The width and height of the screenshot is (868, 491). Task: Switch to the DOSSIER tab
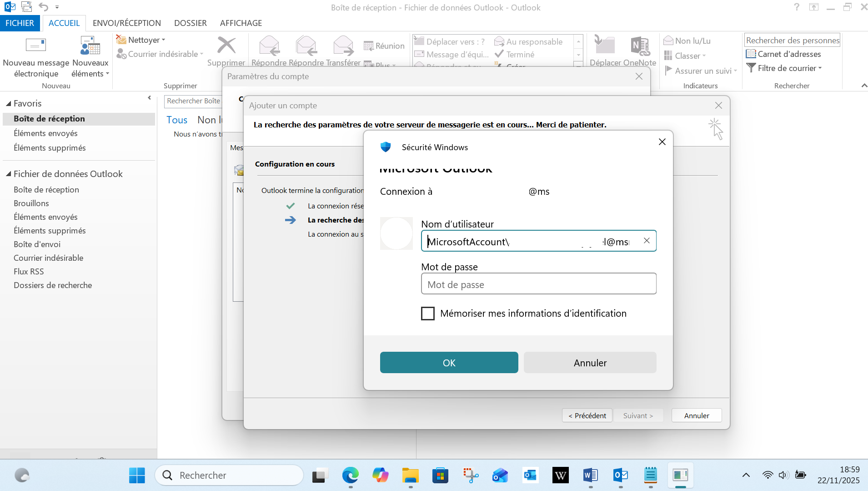pyautogui.click(x=191, y=23)
